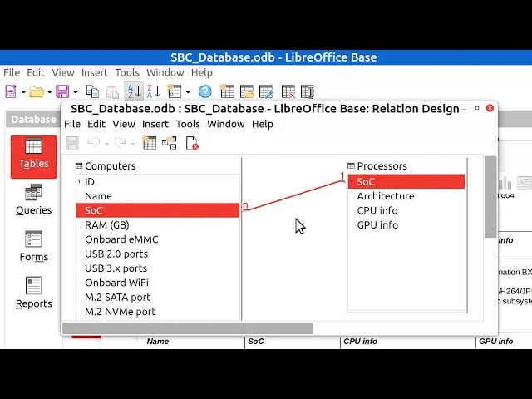The image size is (532, 399).
Task: Toggle Sort Ascending A-Z icon
Action: 134,91
